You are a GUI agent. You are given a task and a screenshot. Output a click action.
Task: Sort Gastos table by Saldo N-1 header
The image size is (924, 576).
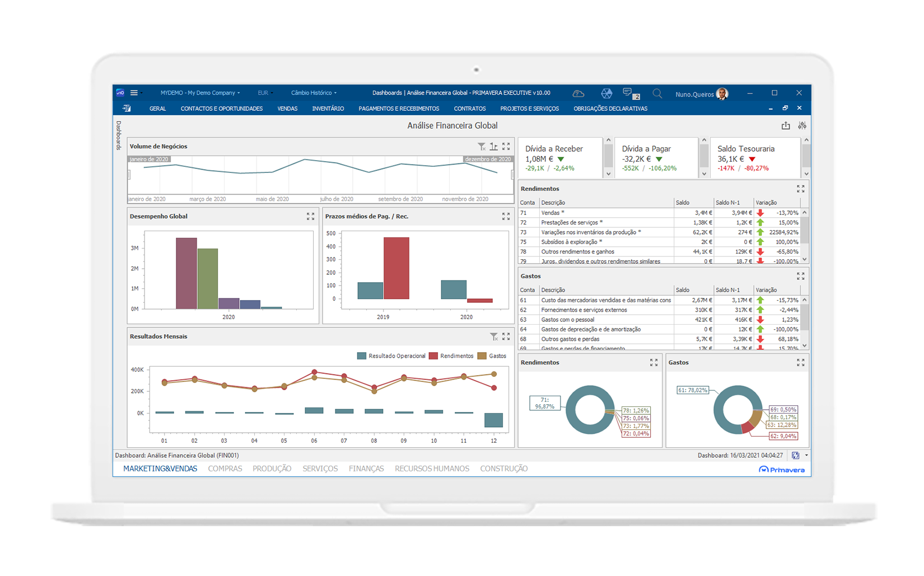click(x=733, y=290)
